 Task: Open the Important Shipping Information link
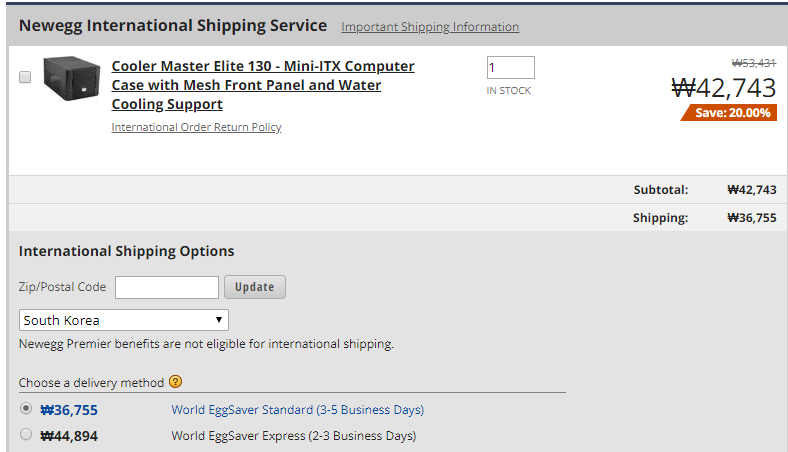tap(430, 27)
